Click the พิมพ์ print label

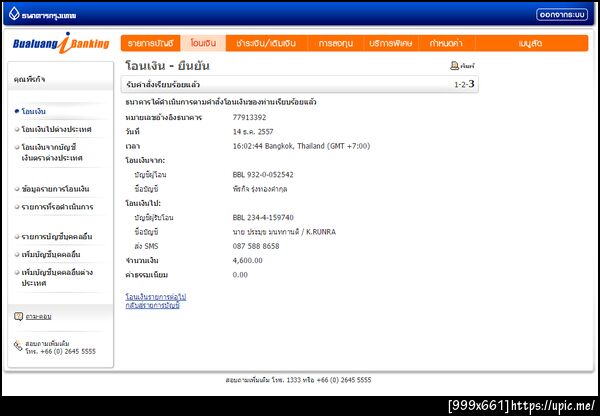467,66
